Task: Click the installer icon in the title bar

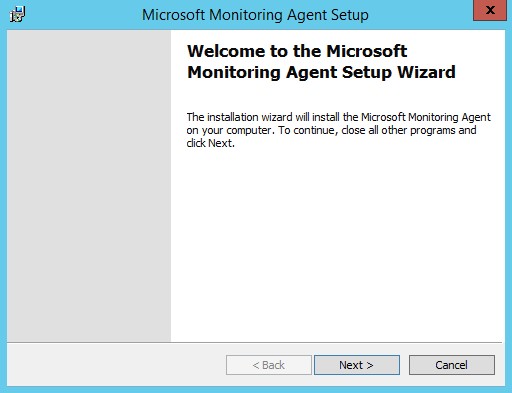Action: tap(17, 14)
